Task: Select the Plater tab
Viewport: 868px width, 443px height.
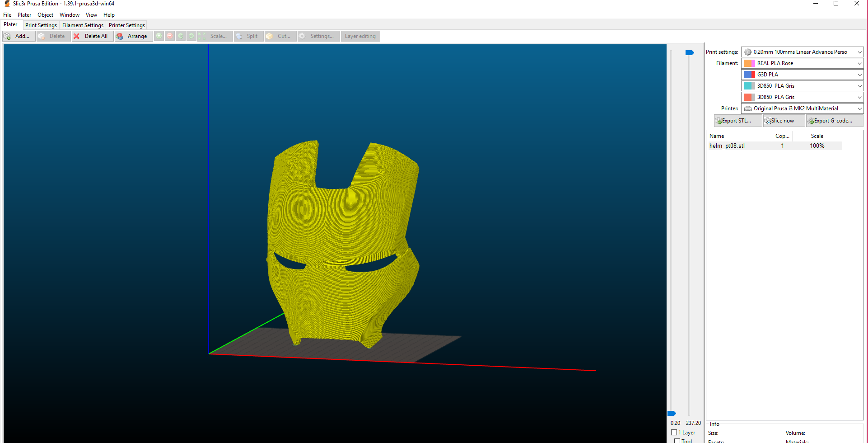Action: (10, 25)
